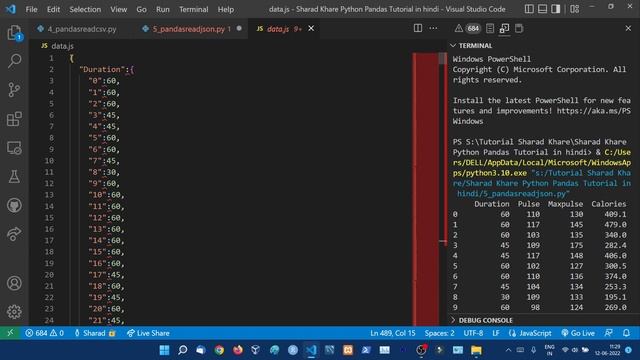Click Go Live in status bar
Screen dimensions: 640x360
click(x=578, y=333)
